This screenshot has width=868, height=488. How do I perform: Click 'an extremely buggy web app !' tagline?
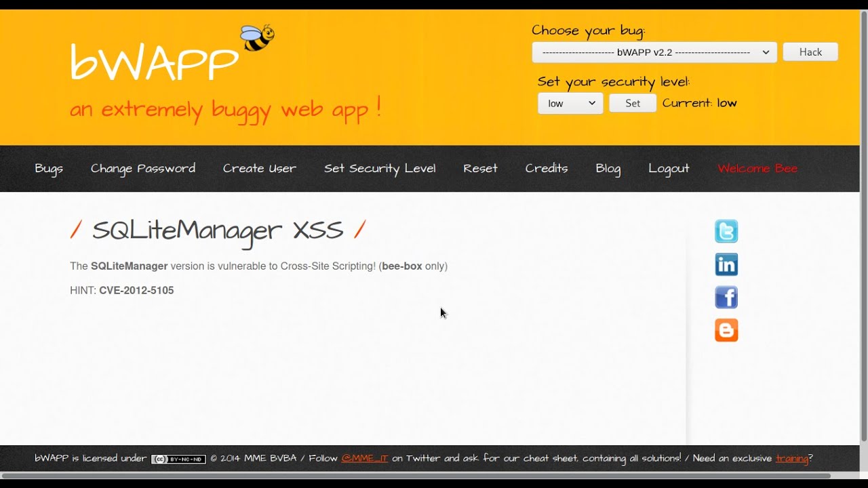pyautogui.click(x=226, y=109)
